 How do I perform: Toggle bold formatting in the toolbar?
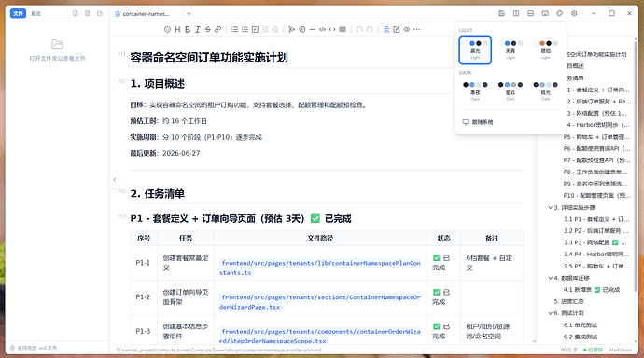188,29
